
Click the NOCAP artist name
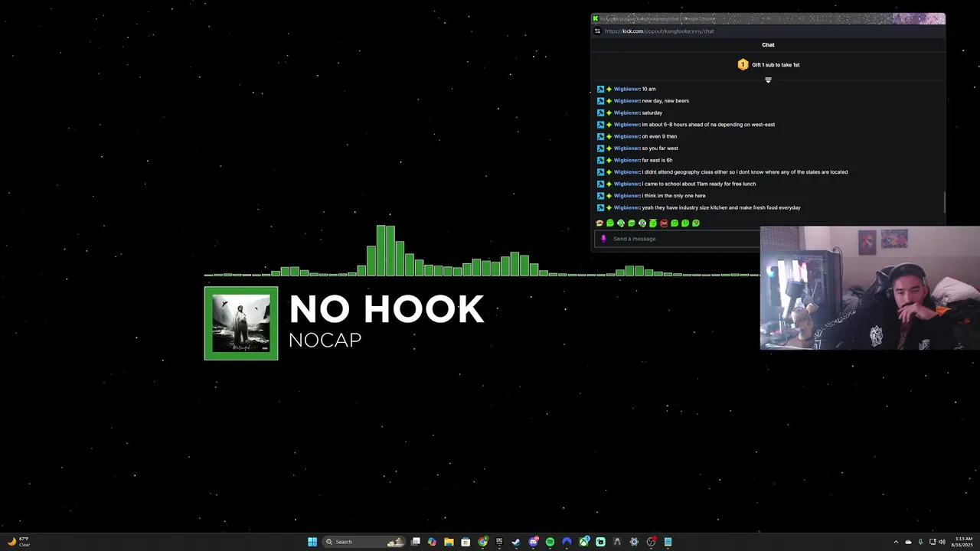click(x=325, y=340)
